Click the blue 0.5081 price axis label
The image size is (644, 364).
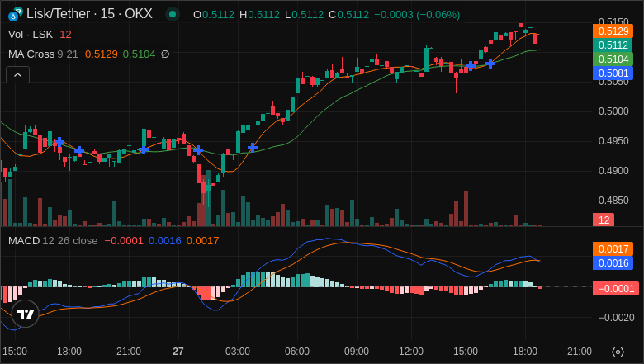613,73
